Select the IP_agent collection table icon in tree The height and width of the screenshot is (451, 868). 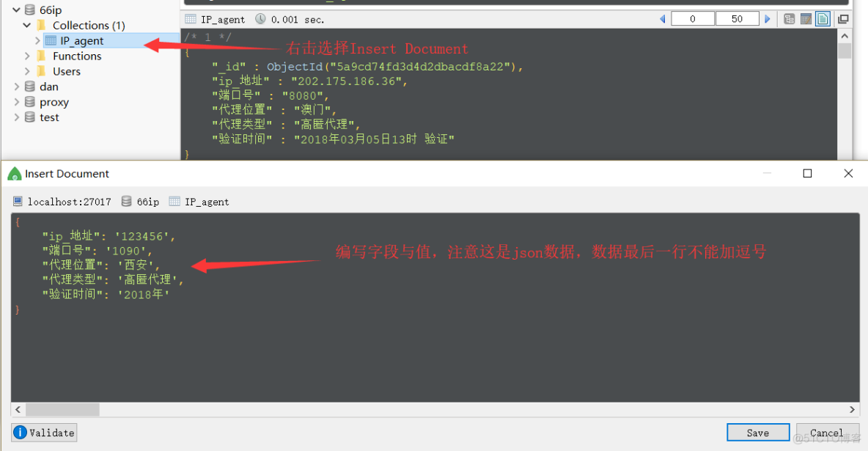pyautogui.click(x=51, y=40)
